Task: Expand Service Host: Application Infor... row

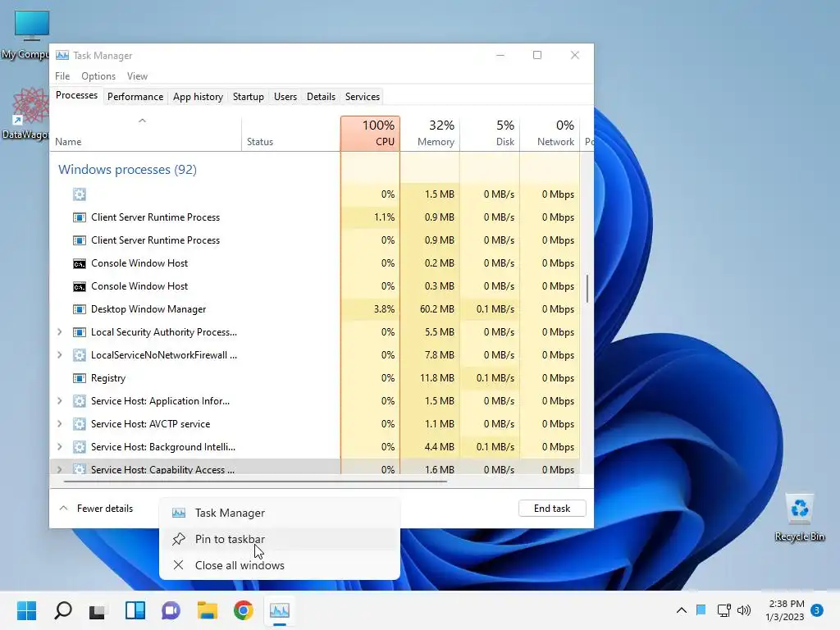Action: tap(59, 400)
